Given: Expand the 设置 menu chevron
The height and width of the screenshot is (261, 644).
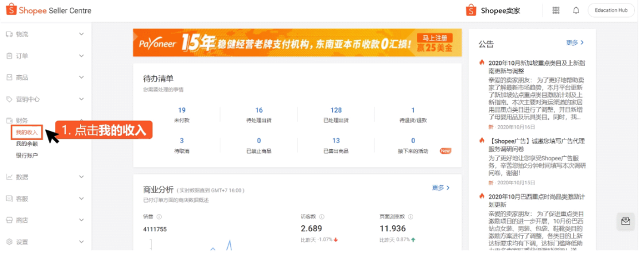Looking at the screenshot, I should click(x=81, y=242).
